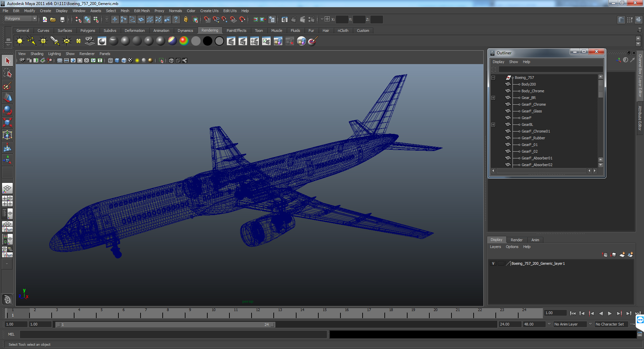Toggle Film Gate in viewport toolbar
The width and height of the screenshot is (644, 349).
coord(66,60)
